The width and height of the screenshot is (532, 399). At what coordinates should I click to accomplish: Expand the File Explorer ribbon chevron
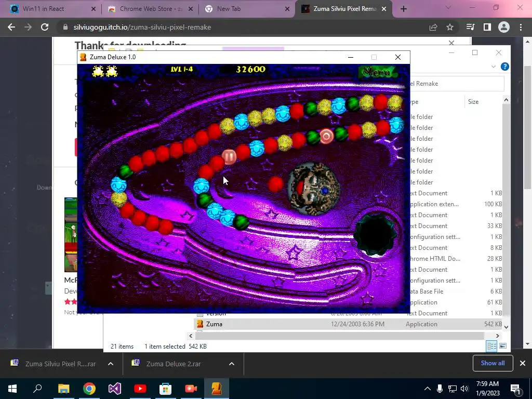(x=494, y=66)
